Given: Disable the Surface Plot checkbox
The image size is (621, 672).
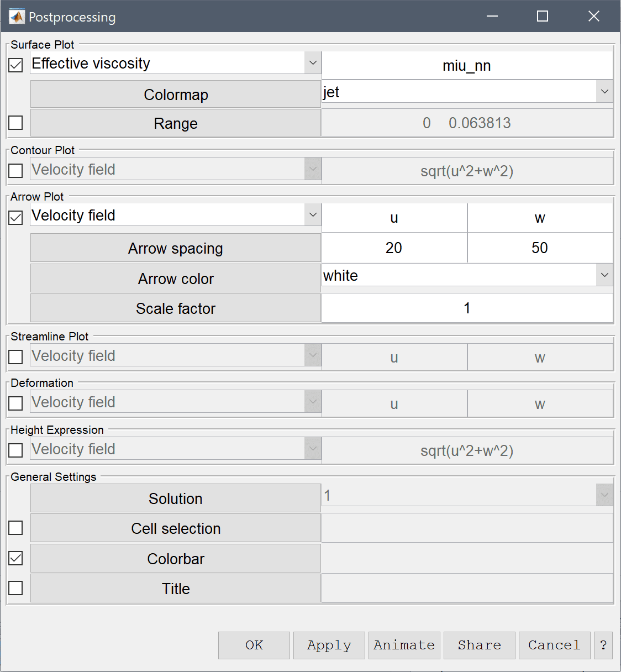Looking at the screenshot, I should click(15, 65).
